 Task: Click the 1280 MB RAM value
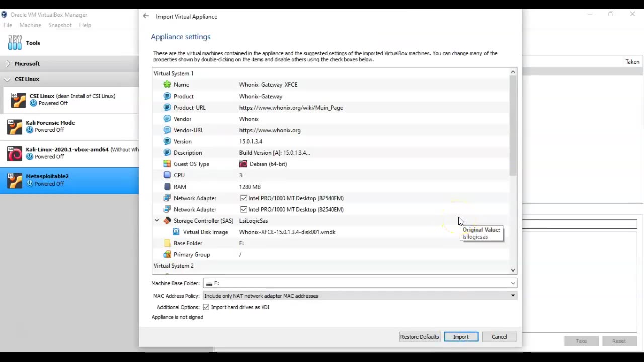point(250,187)
